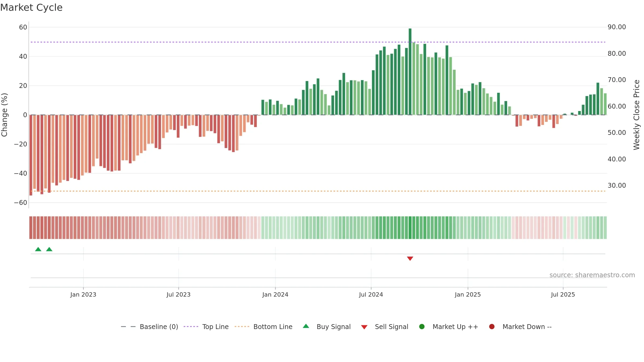Click the red sell signal marker near Sep 2024
Screen dimensions: 644x362
pyautogui.click(x=410, y=258)
